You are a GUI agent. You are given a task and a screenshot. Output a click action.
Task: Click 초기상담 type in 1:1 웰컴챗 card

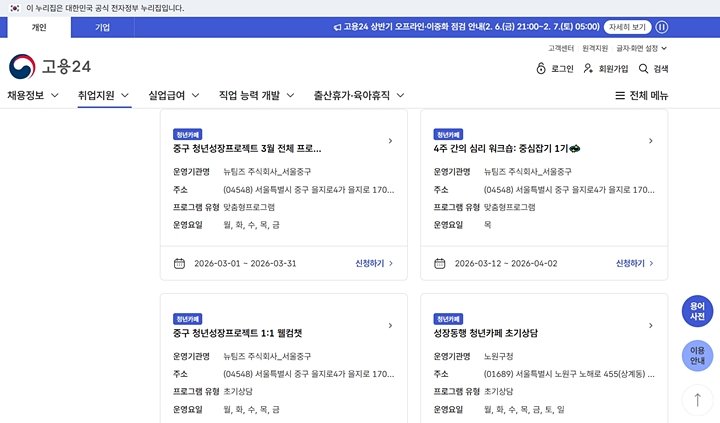pyautogui.click(x=238, y=392)
